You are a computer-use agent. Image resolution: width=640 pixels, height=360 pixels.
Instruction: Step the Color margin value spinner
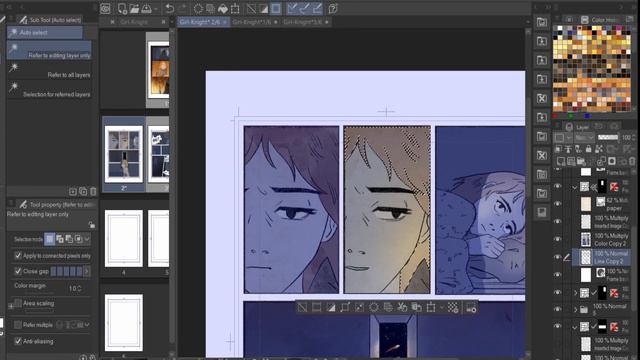pyautogui.click(x=79, y=288)
